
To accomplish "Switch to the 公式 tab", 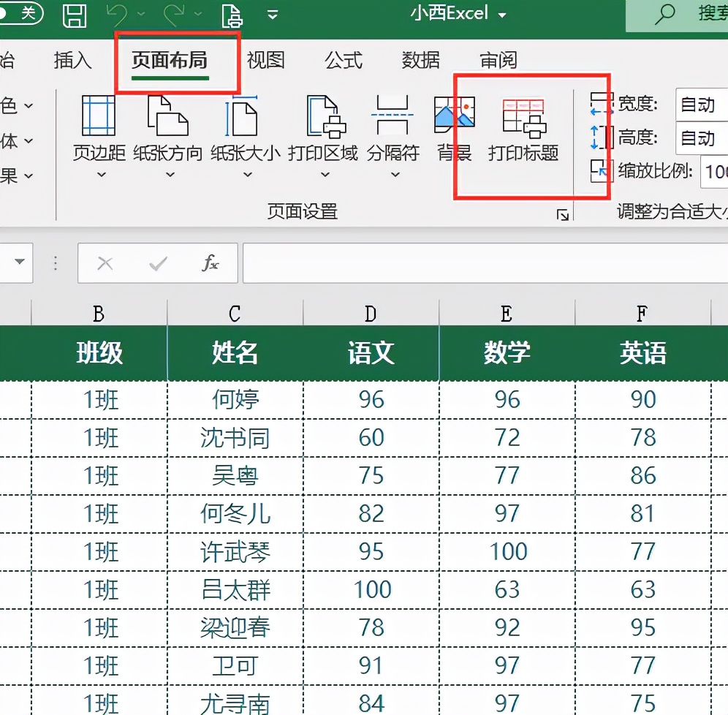I will point(343,61).
